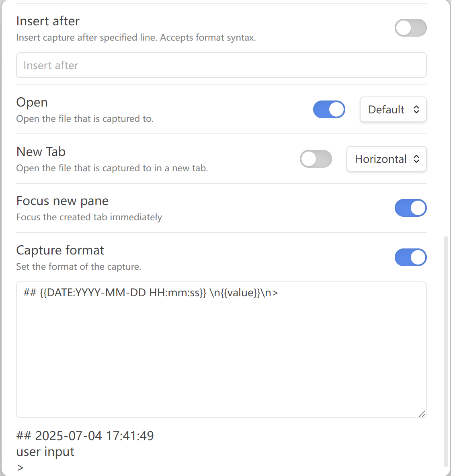Screen dimensions: 451x476
Task: Click inside the capture format text area
Action: 221,350
